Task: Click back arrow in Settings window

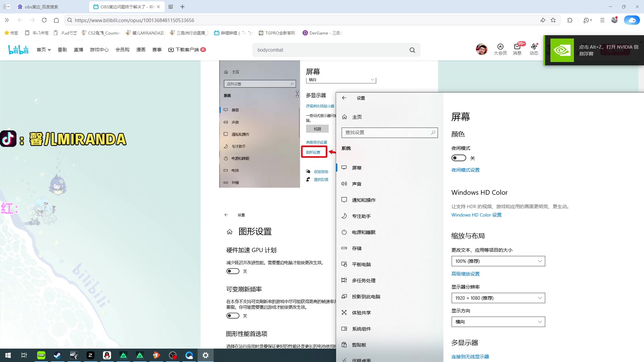Action: (x=344, y=98)
